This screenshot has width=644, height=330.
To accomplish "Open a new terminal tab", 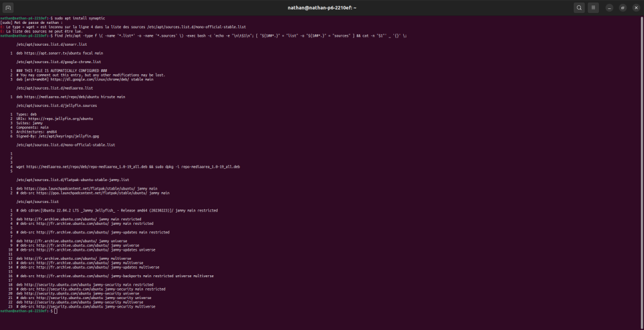I will (8, 8).
